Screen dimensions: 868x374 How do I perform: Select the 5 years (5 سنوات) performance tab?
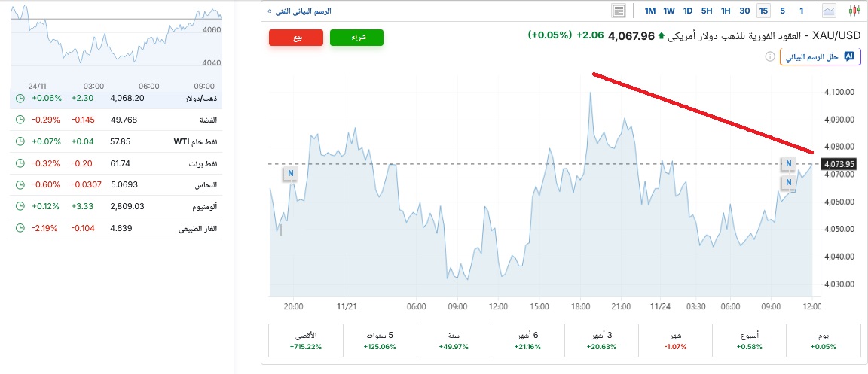coord(379,341)
